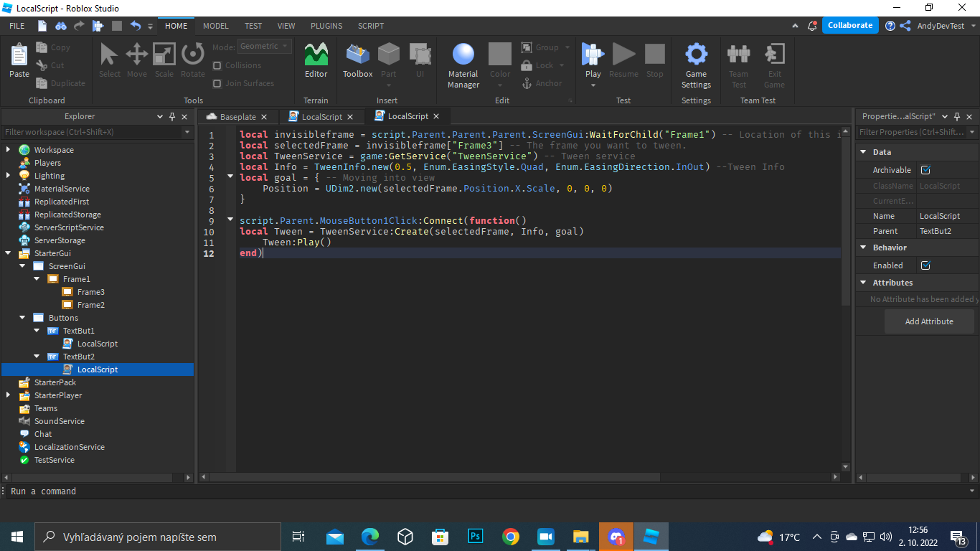Switch to the PLUGINS ribbon tab
980x551 pixels.
point(326,26)
